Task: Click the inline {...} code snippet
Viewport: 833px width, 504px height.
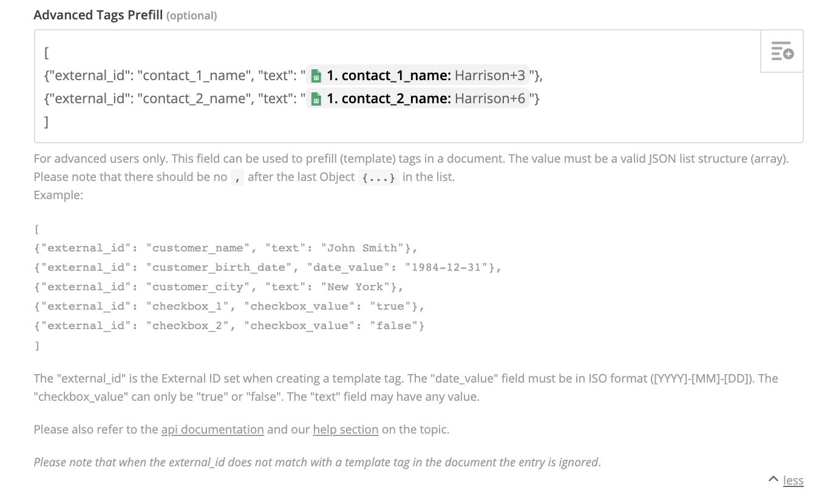Action: (379, 177)
